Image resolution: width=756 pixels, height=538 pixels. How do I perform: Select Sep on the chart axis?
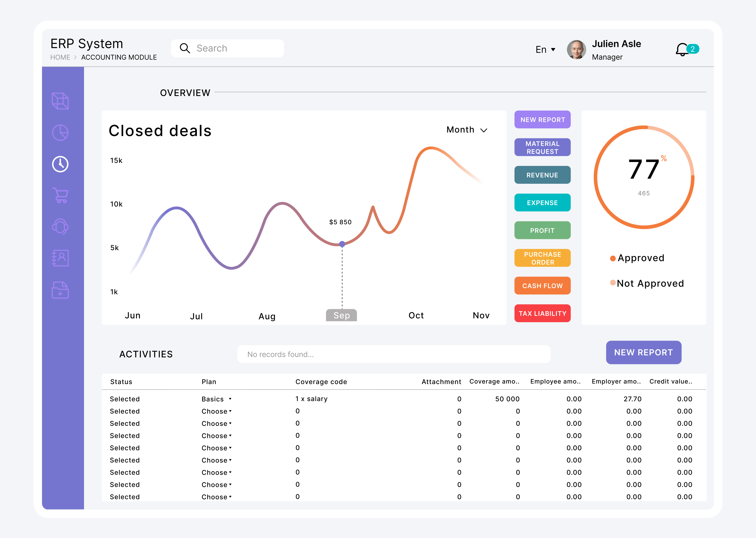[x=341, y=315]
